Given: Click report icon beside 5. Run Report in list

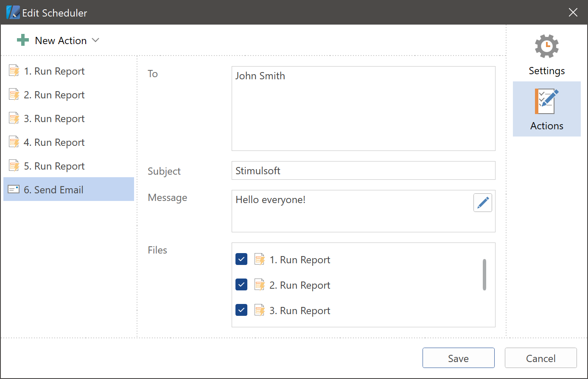Looking at the screenshot, I should [x=14, y=165].
